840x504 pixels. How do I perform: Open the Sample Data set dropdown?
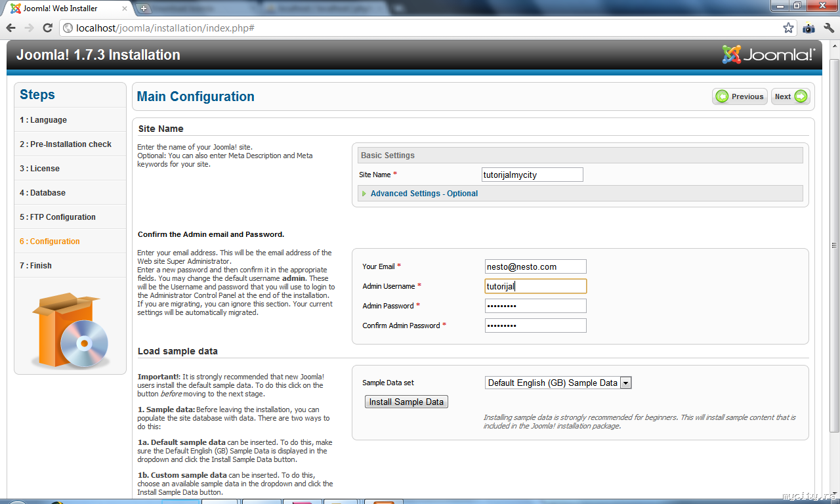pyautogui.click(x=558, y=383)
